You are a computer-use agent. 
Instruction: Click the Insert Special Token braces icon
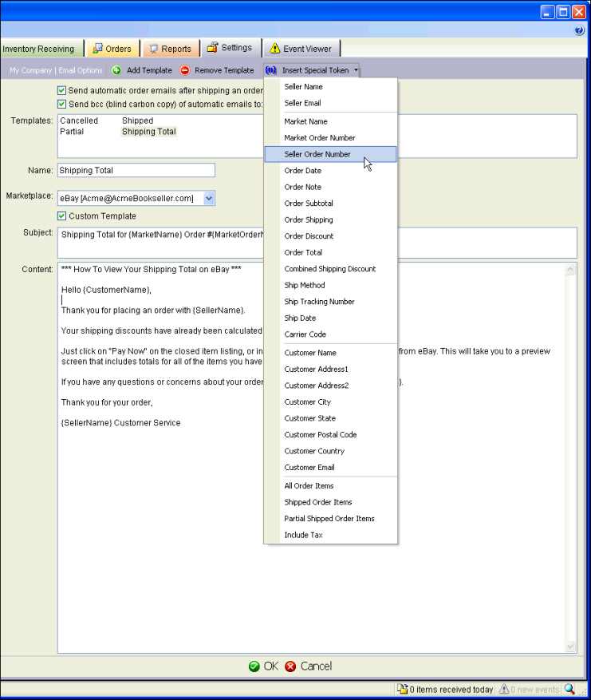point(270,70)
